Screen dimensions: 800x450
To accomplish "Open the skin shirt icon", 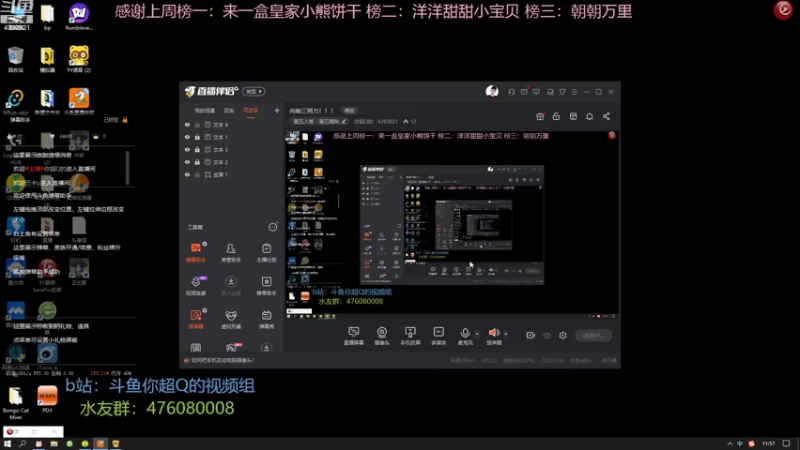I will coord(562,92).
